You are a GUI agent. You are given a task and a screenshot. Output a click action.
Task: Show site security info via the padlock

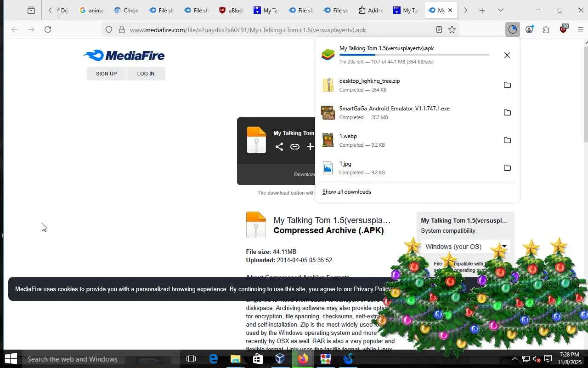point(122,30)
